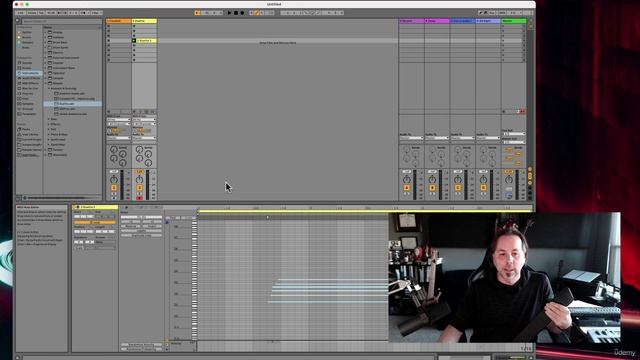Select the A Reverb return track header

click(x=412, y=21)
